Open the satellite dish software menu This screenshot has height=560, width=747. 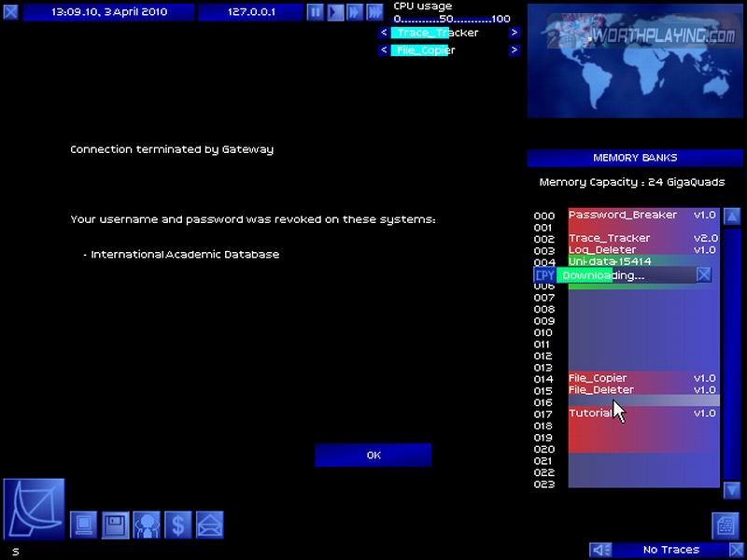(35, 509)
